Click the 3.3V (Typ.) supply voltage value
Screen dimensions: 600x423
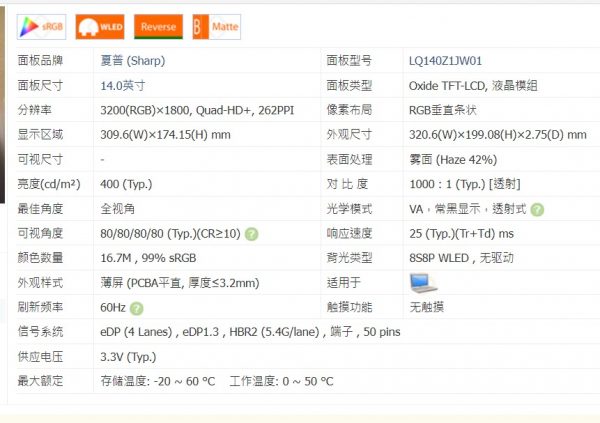pos(128,356)
